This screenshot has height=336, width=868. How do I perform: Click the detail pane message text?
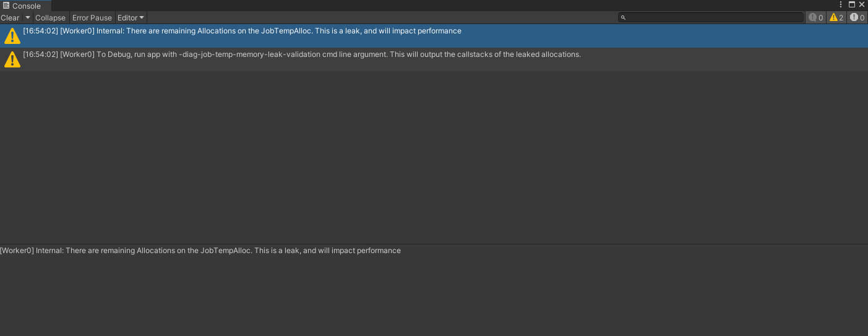200,251
